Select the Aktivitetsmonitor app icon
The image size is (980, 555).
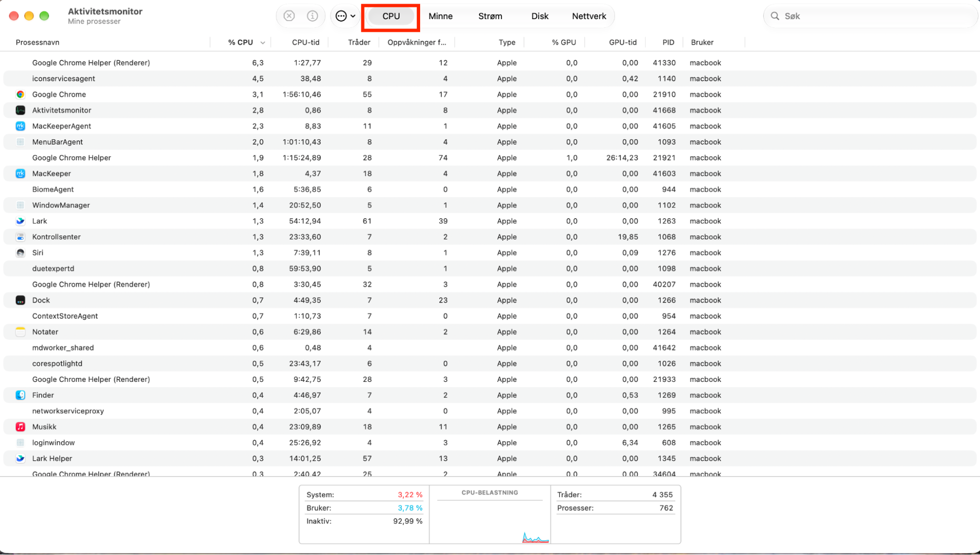[x=20, y=110]
